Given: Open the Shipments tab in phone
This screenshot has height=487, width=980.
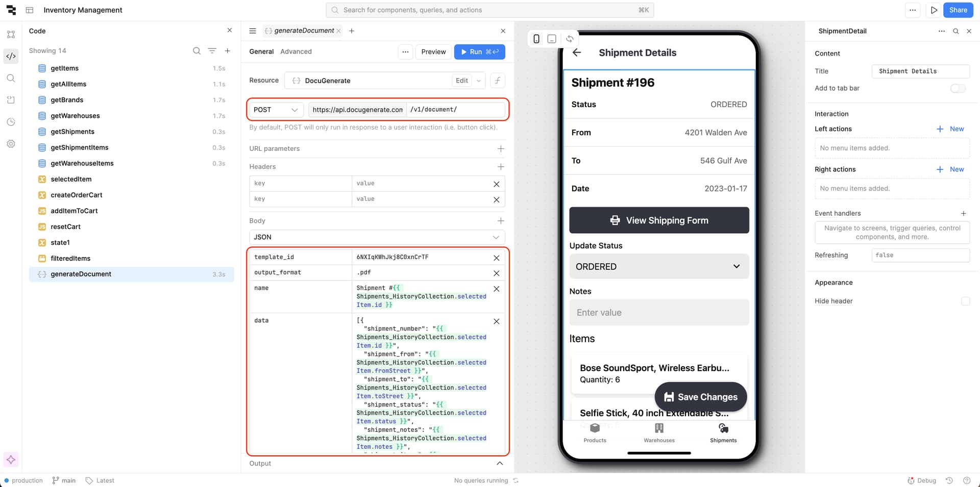Looking at the screenshot, I should tap(723, 433).
